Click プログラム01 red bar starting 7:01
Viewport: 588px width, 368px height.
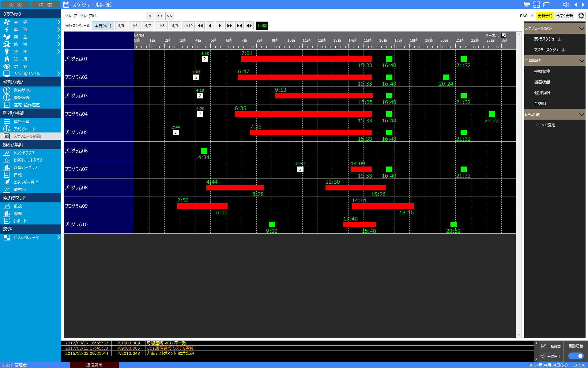pos(307,59)
